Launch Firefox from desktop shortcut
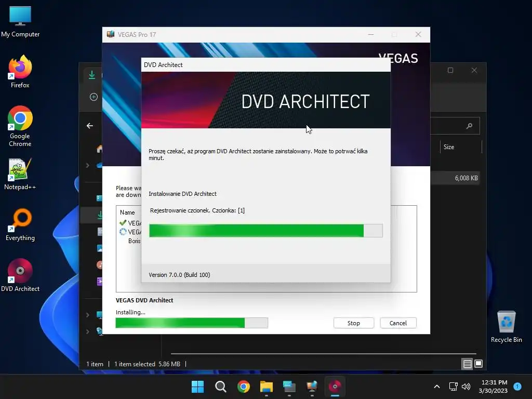This screenshot has width=532, height=399. 20,72
